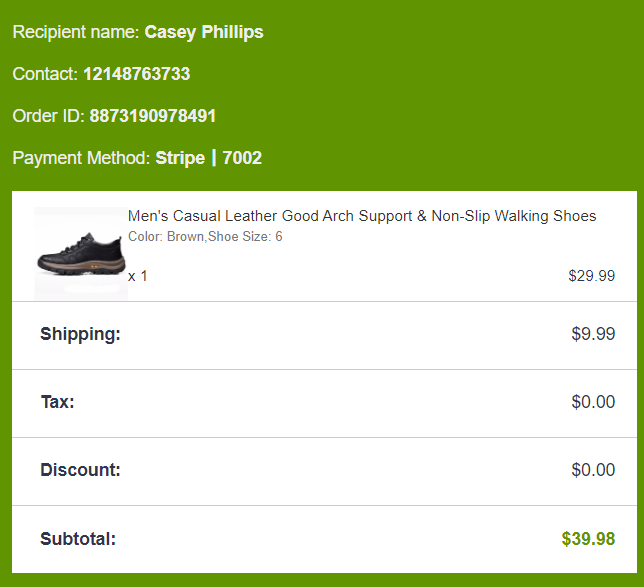Click the Stripe | 7002 payment method
This screenshot has width=644, height=587.
tap(209, 158)
